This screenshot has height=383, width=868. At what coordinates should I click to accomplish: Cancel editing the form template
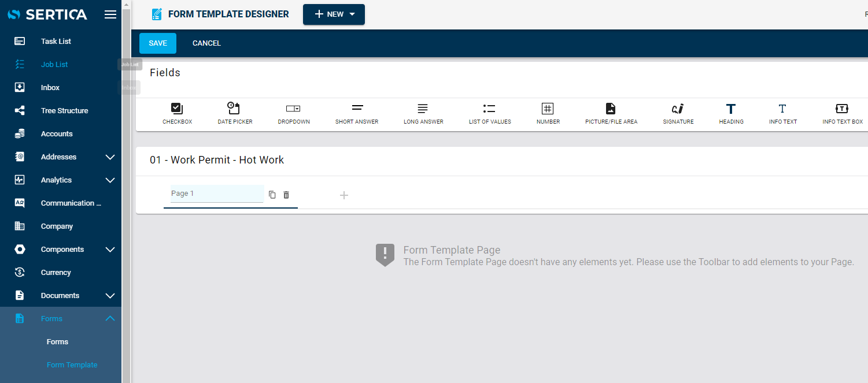coord(206,43)
